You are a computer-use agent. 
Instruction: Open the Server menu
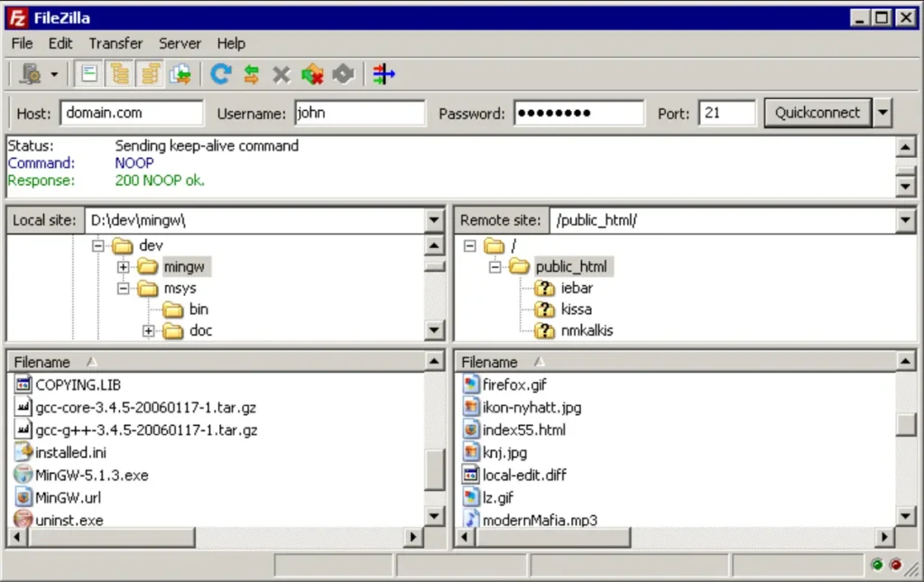pyautogui.click(x=180, y=42)
